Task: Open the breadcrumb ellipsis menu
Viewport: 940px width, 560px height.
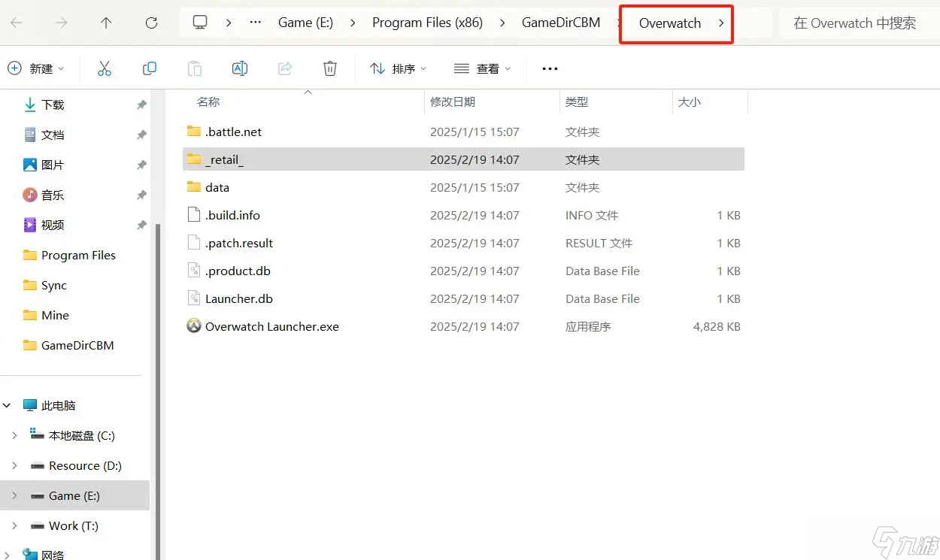Action: (x=254, y=23)
